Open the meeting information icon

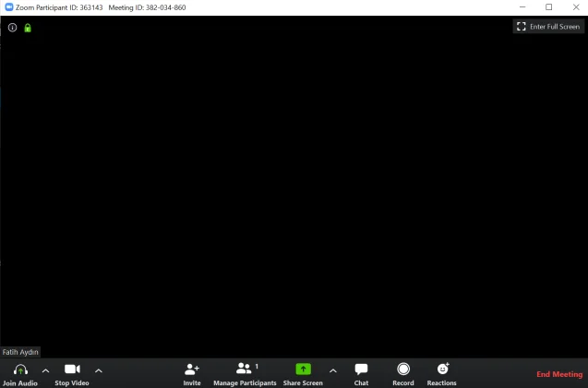12,28
